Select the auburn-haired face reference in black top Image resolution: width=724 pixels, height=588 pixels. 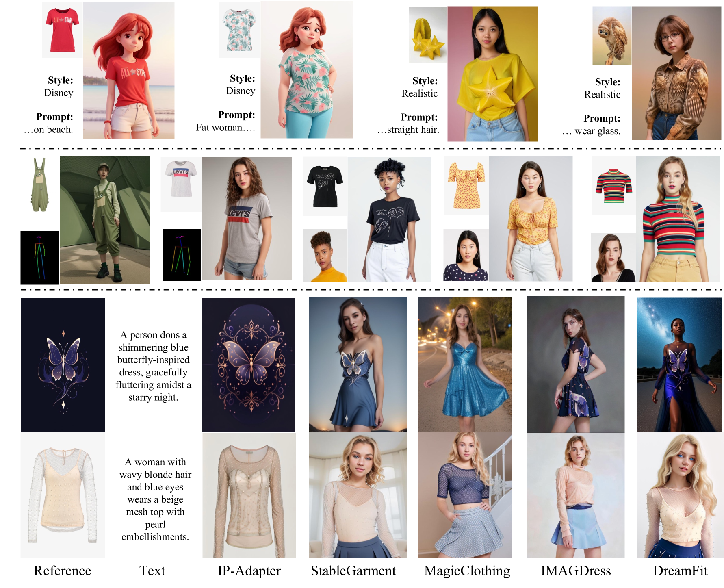pos(613,258)
